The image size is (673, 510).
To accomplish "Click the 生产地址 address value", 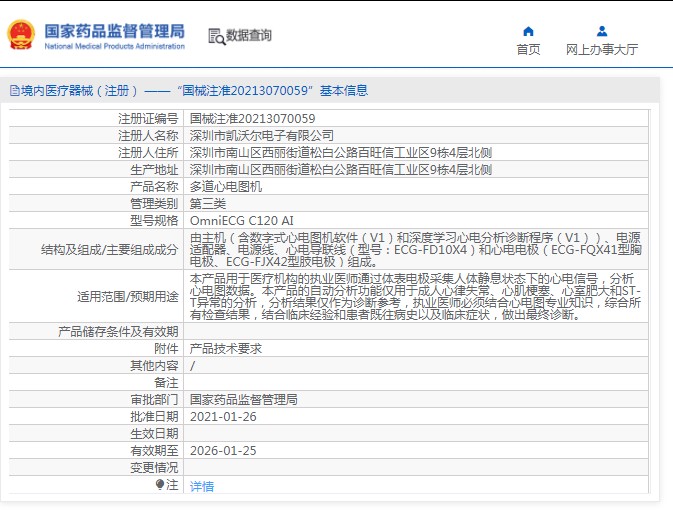I will [341, 170].
